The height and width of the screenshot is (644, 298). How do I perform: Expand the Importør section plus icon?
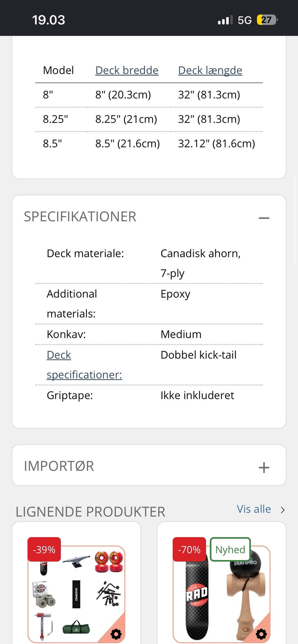[264, 467]
